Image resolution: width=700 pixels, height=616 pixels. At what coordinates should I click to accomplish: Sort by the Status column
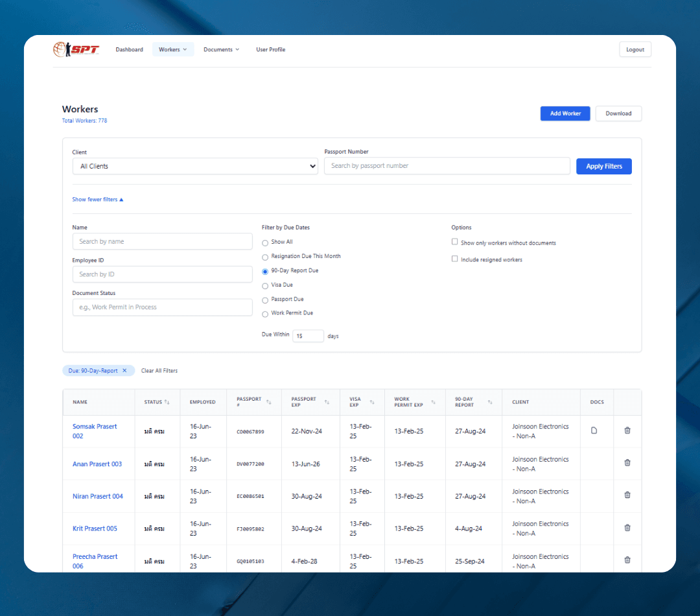167,402
